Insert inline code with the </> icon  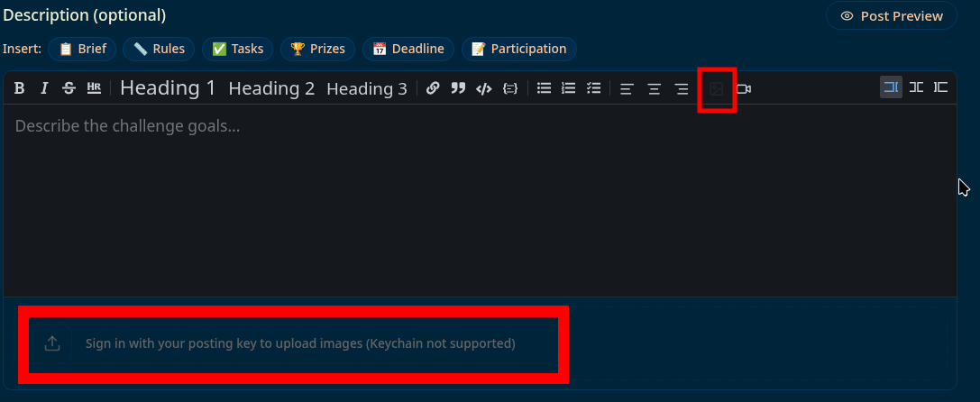pyautogui.click(x=484, y=88)
